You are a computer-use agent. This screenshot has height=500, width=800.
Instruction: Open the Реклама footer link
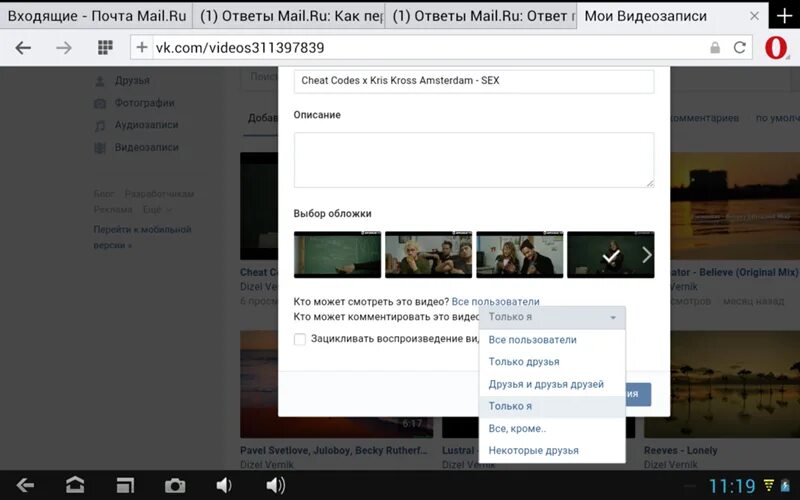tap(113, 210)
